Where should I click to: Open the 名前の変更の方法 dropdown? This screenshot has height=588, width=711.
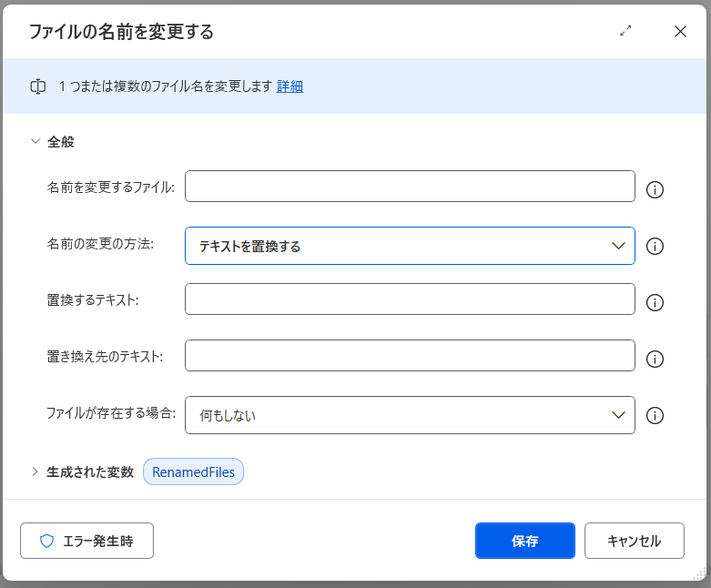(410, 246)
